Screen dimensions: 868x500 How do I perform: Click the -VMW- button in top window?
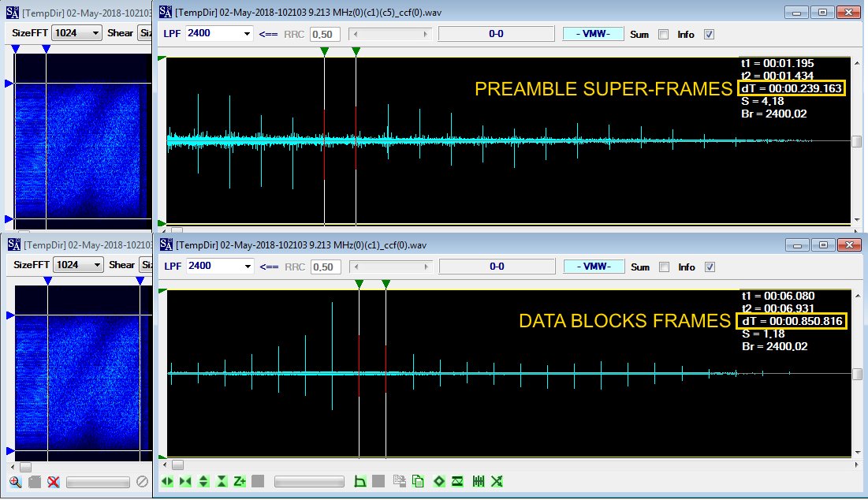(593, 34)
